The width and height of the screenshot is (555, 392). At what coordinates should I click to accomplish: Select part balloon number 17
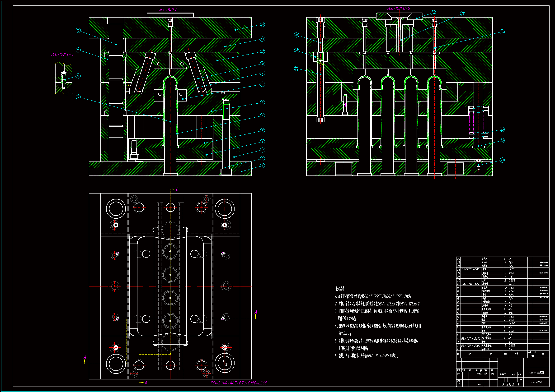click(x=78, y=97)
